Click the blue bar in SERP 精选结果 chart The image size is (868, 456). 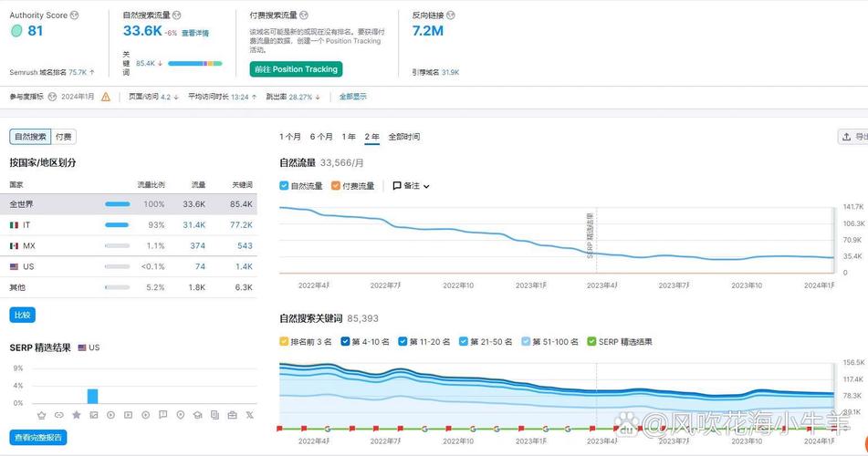(x=92, y=396)
